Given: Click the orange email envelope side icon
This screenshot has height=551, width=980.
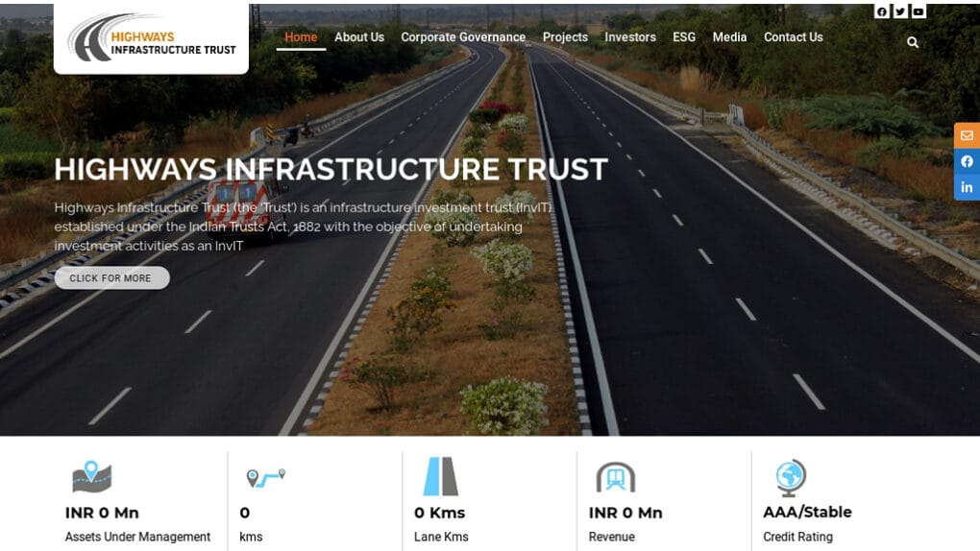Looking at the screenshot, I should [967, 135].
